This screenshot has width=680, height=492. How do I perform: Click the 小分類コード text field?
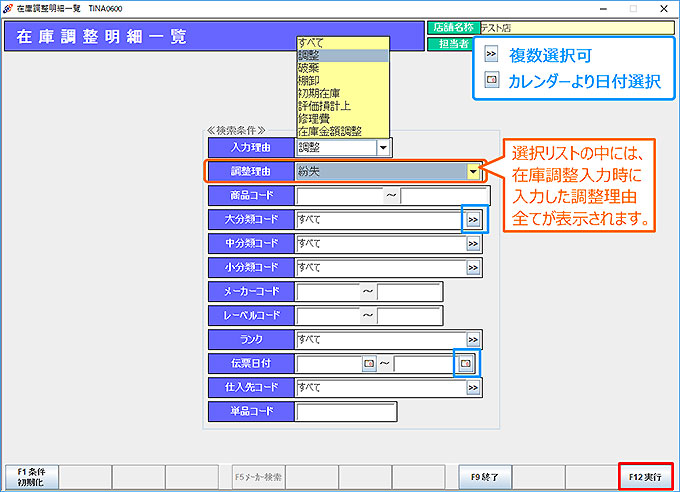click(381, 268)
